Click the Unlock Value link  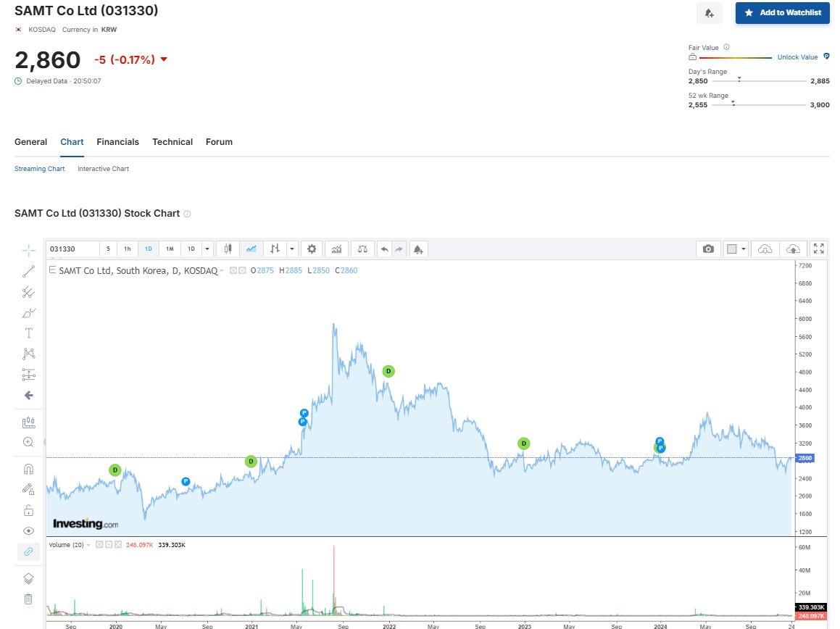pyautogui.click(x=798, y=57)
